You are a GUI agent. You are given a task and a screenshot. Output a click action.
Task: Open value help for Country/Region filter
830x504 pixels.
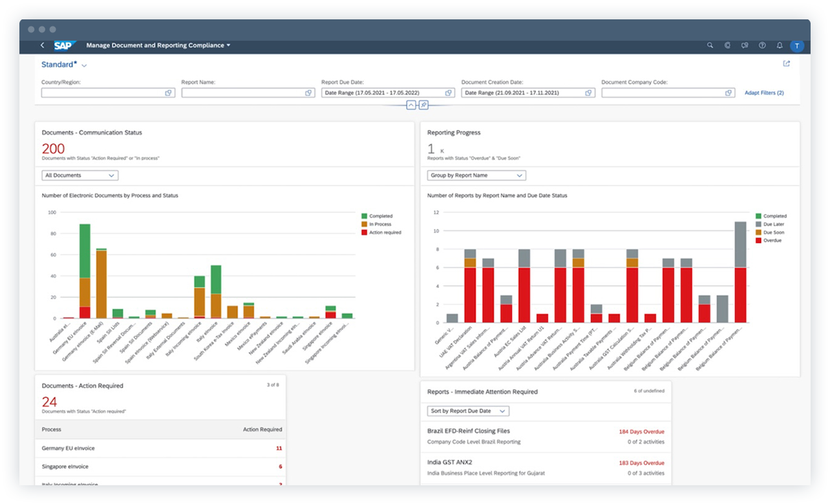pos(169,92)
